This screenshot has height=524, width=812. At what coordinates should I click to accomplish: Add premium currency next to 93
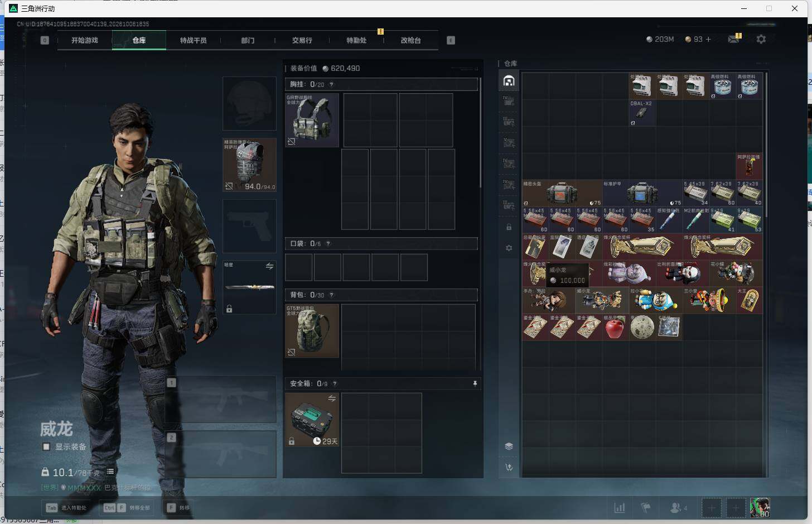708,39
